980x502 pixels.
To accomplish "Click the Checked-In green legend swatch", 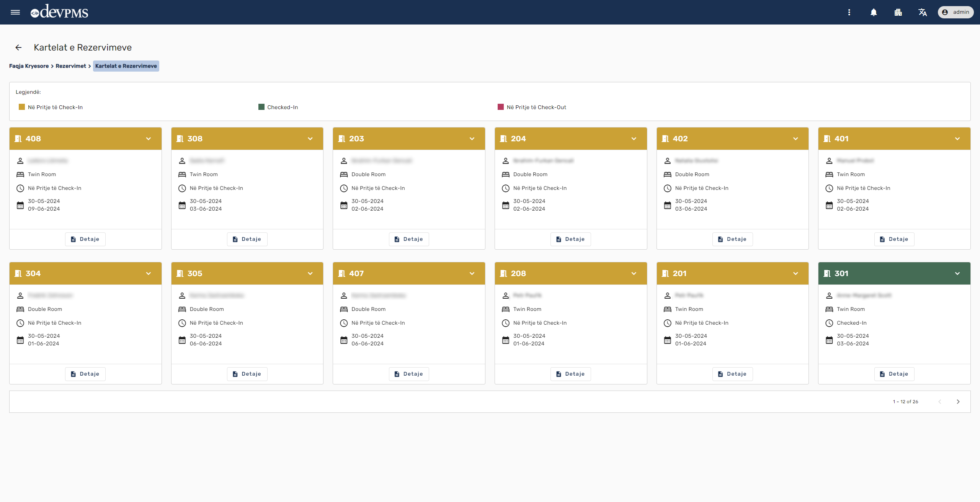I will tap(261, 107).
